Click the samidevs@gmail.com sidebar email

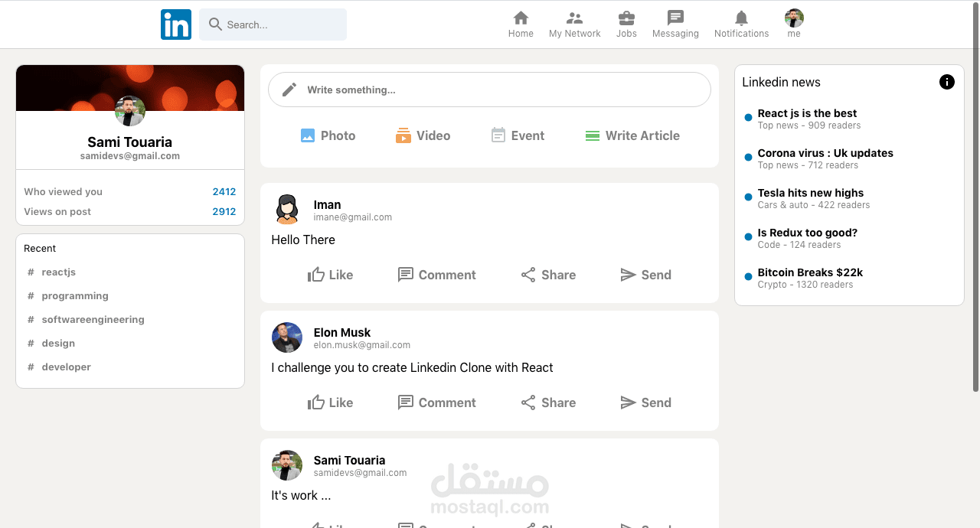130,156
